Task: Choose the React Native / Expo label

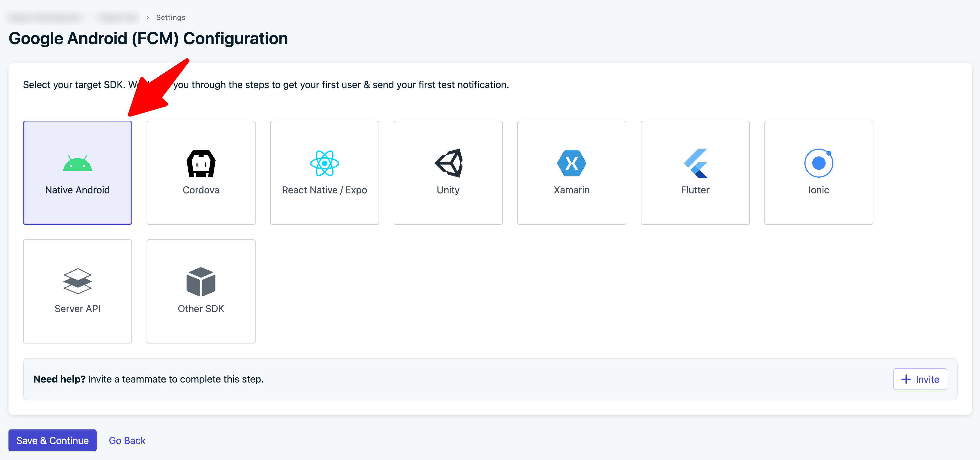Action: (324, 190)
